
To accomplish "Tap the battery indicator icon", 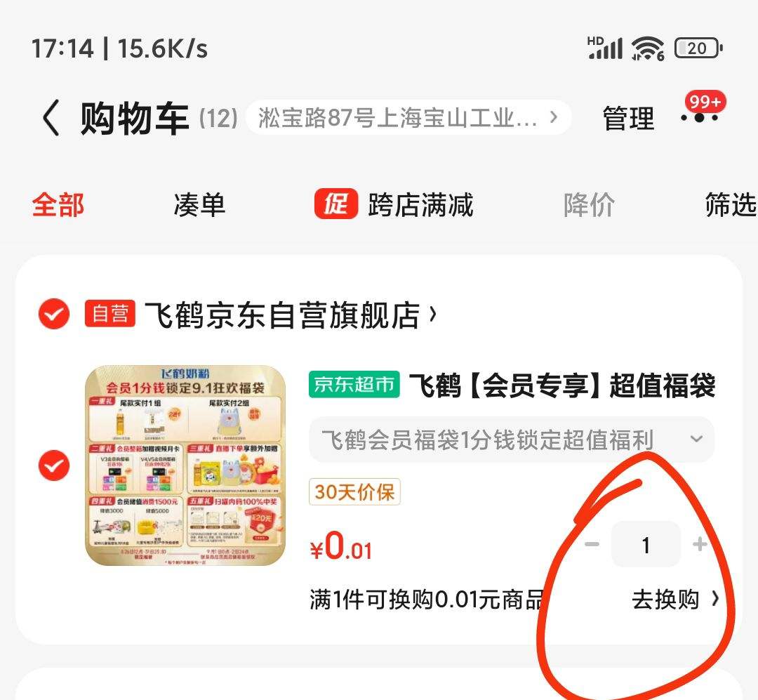I will (x=698, y=48).
